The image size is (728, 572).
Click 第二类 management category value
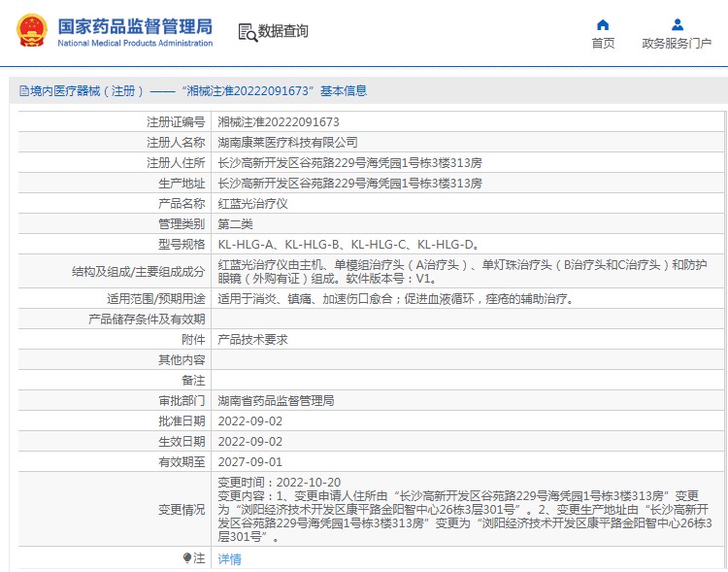pyautogui.click(x=236, y=224)
